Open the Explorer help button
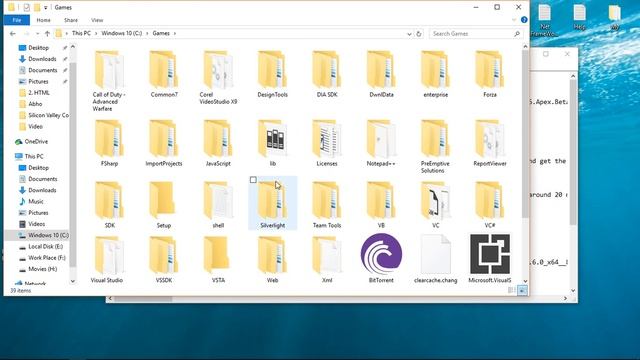 [524, 20]
